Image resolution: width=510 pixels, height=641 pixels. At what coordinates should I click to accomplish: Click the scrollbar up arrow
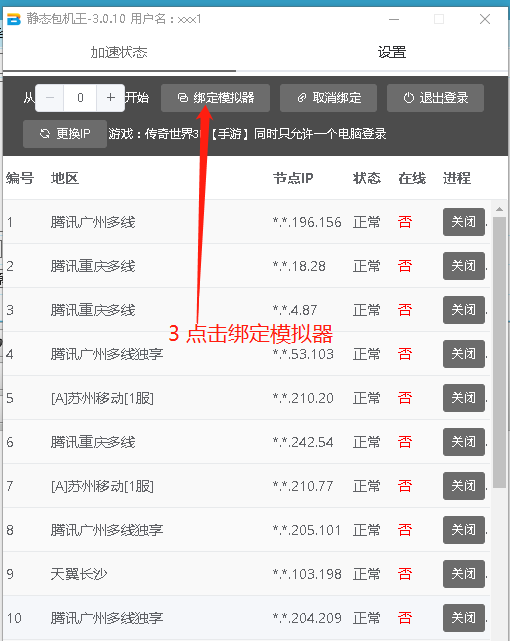pyautogui.click(x=499, y=209)
